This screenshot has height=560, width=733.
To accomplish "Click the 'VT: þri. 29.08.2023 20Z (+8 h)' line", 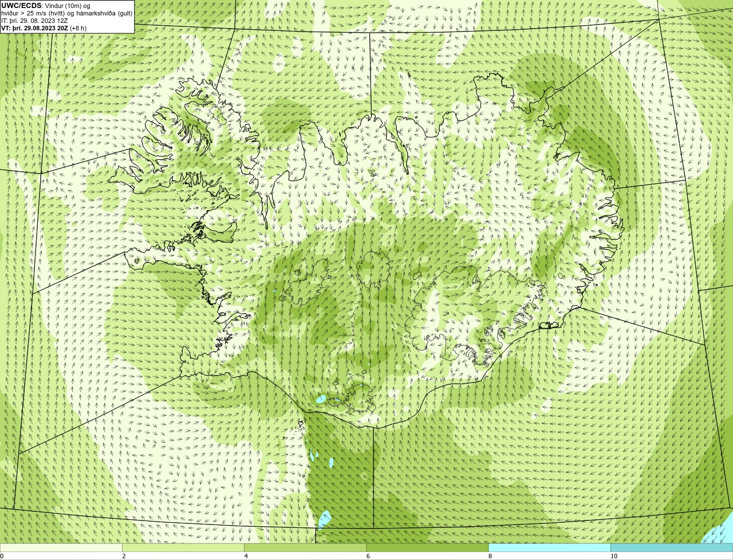I will pos(44,28).
